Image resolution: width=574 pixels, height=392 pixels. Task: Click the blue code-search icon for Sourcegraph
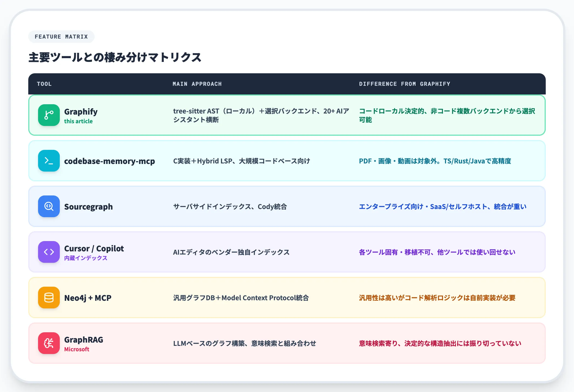coord(49,206)
